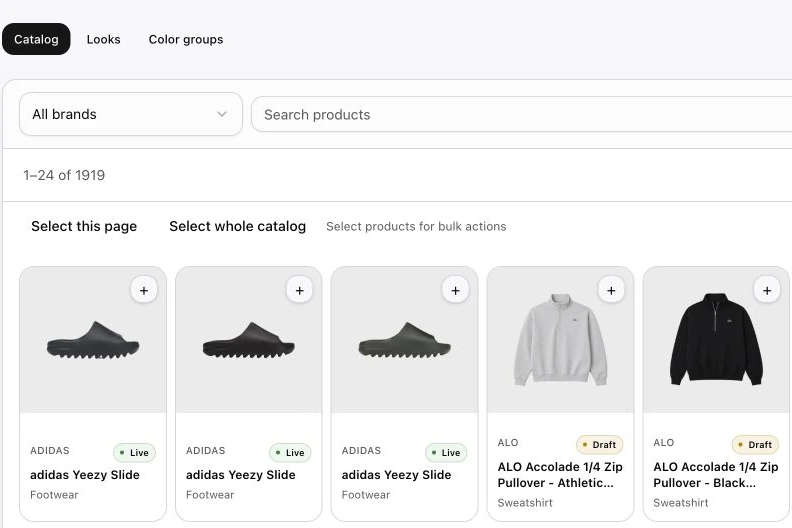Screen dimensions: 792x528
Task: Open the second adidas Yeezy Slide thumbnail
Action: pos(249,340)
